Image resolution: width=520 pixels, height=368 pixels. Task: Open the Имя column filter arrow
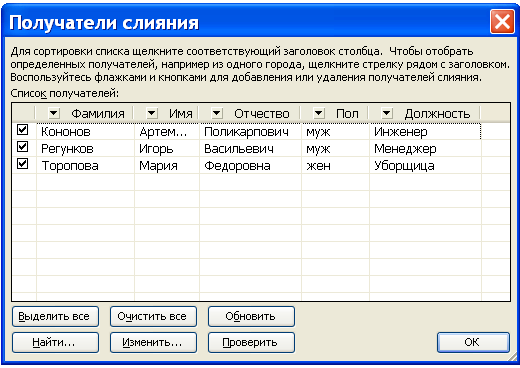tap(152, 114)
